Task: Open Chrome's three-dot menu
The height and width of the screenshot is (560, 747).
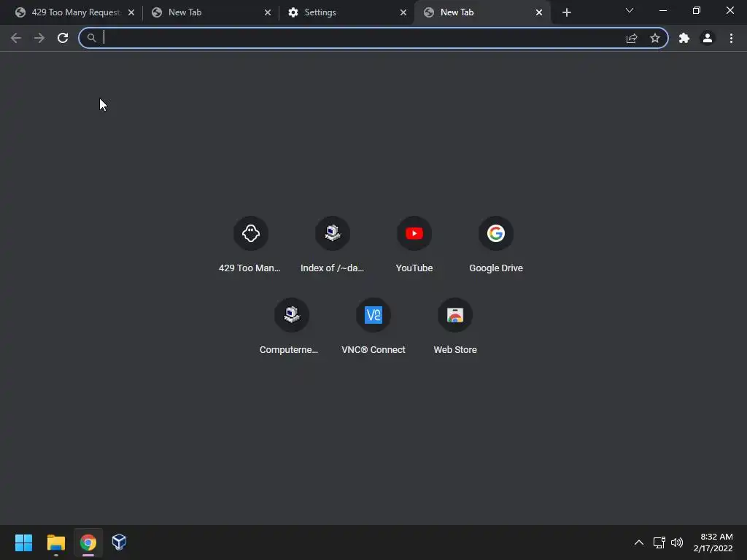Action: pos(731,38)
